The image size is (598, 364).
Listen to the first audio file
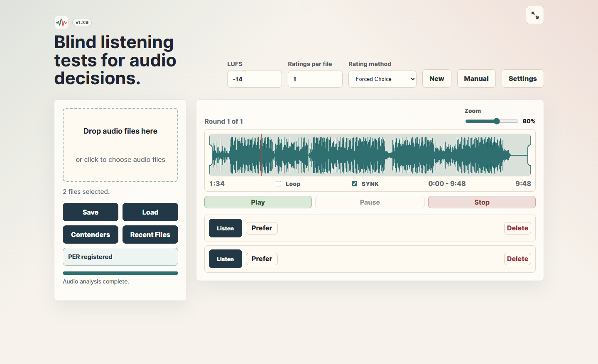coord(225,228)
